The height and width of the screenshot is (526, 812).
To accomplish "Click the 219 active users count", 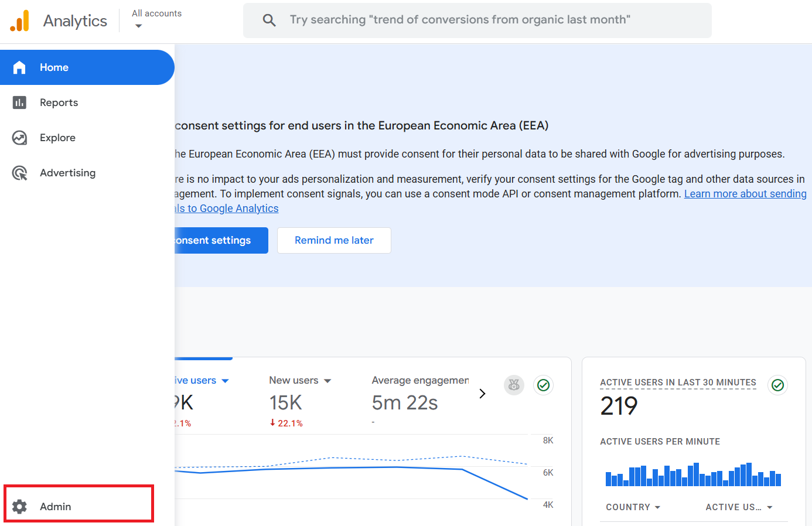I will (x=619, y=406).
